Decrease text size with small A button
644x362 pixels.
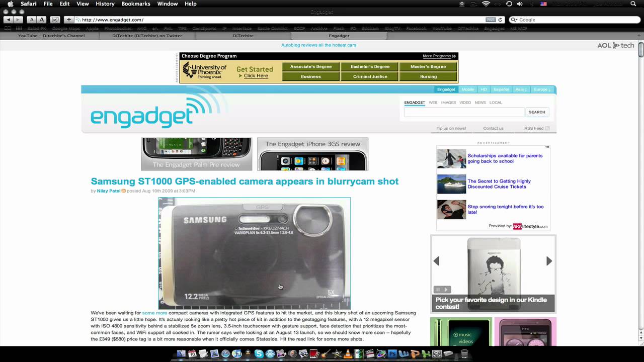tap(31, 20)
